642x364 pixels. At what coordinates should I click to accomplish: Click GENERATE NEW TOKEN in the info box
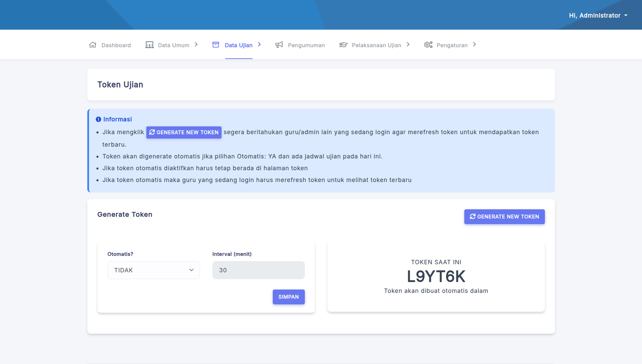(184, 132)
